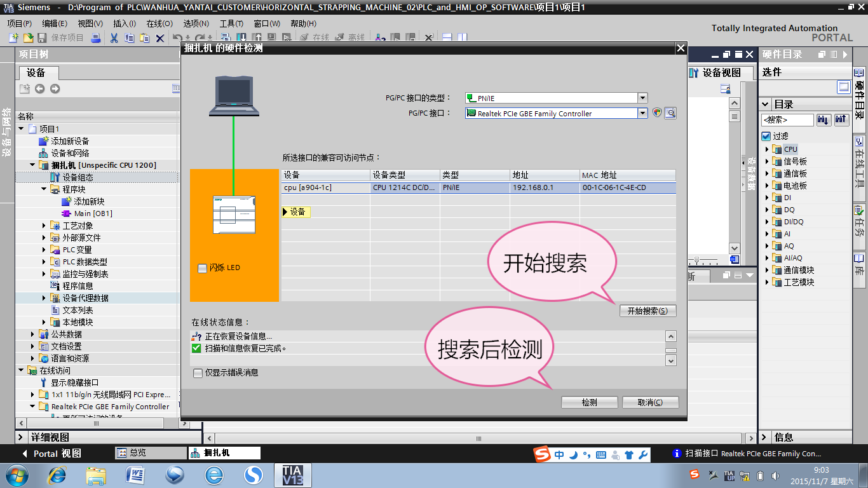
Task: Expand the 公共数据 tree node
Action: click(32, 334)
